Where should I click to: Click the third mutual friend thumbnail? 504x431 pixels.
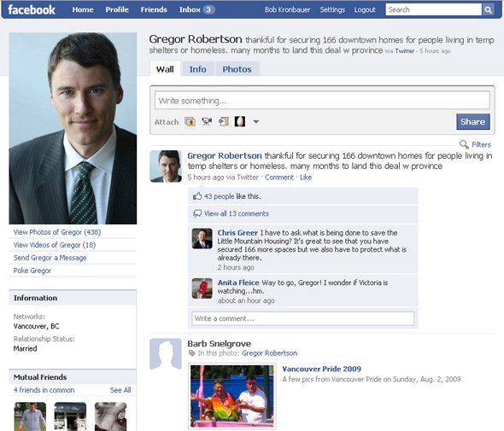(x=110, y=416)
